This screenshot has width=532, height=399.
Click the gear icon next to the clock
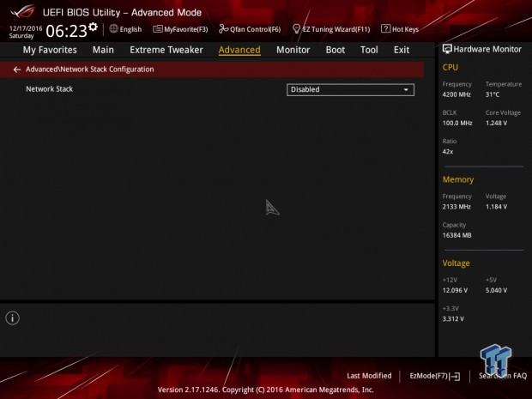(x=93, y=27)
